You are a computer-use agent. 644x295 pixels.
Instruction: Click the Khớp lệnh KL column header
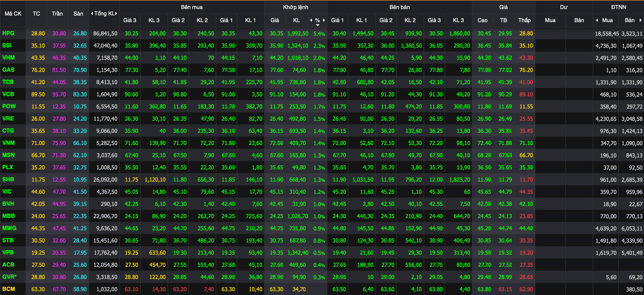coord(297,20)
